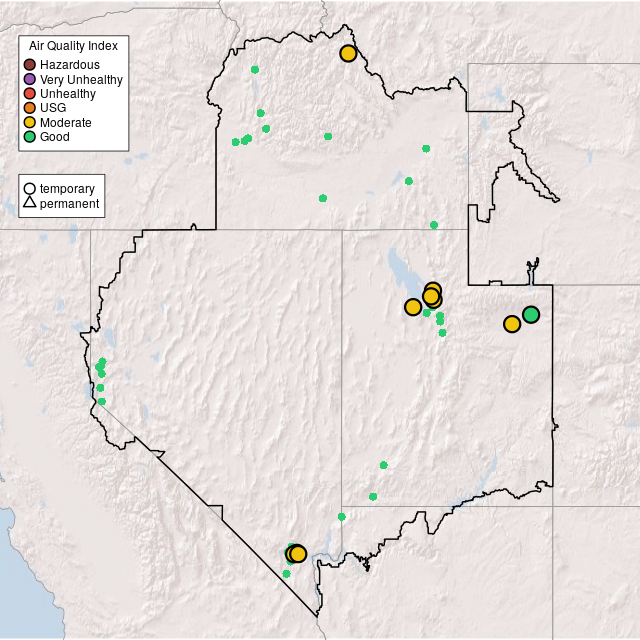The height and width of the screenshot is (640, 640).
Task: Click the lone yellow marker west of the yellow cluster
Action: click(413, 307)
